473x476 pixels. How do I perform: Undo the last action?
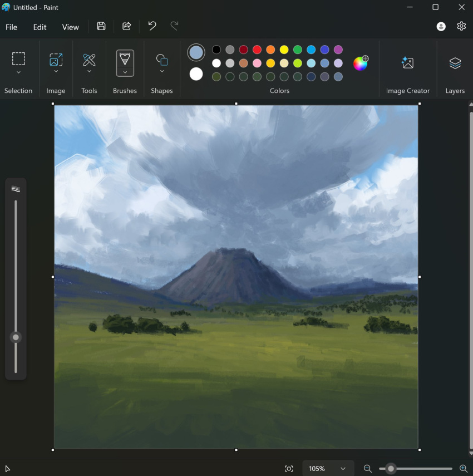click(151, 26)
